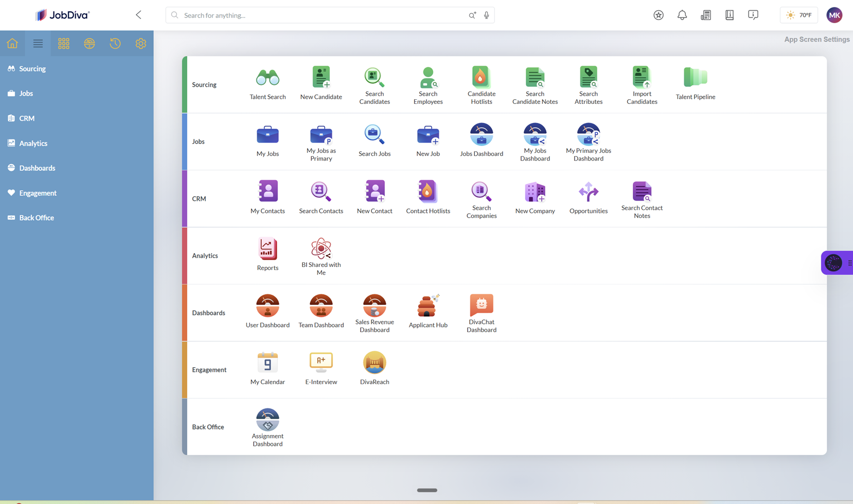Screen dimensions: 853x504
Task: Open Reports in Analytics
Action: pyautogui.click(x=268, y=255)
